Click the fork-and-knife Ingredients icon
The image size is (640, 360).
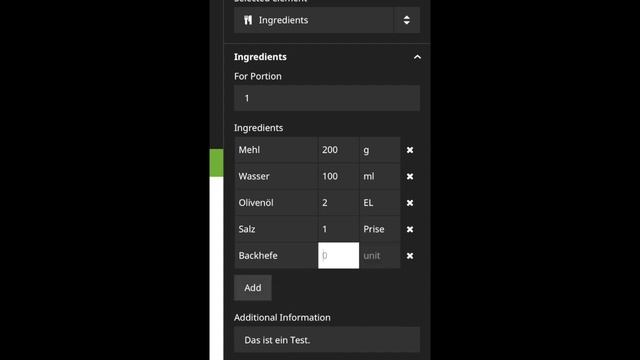248,20
